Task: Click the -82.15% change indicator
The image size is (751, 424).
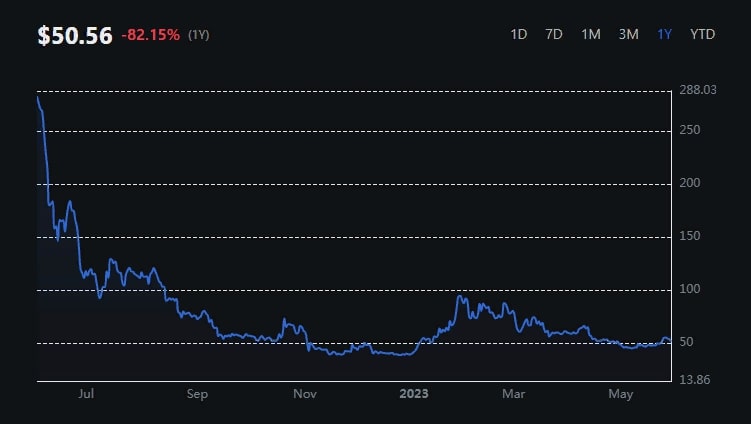Action: tap(150, 35)
